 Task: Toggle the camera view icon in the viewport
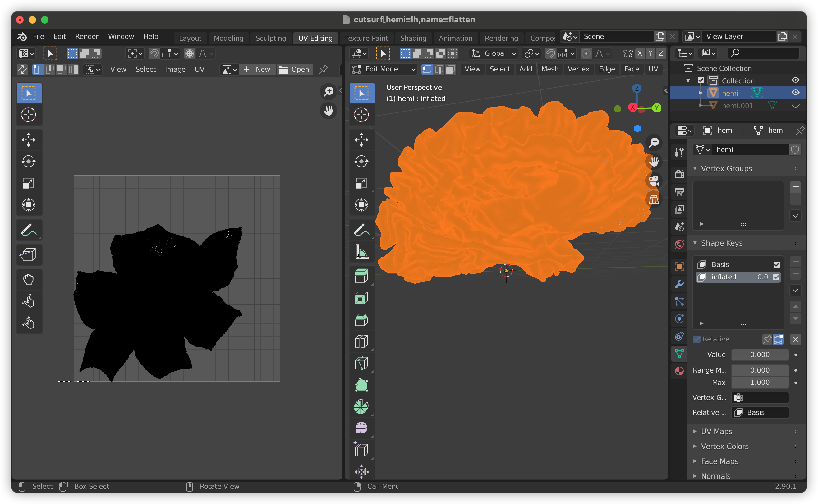coord(654,181)
